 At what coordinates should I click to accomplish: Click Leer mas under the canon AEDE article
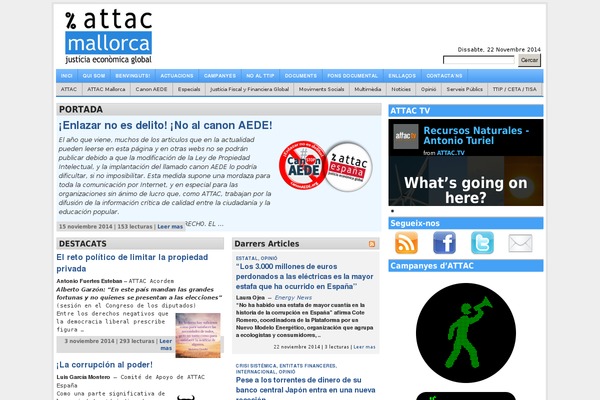(x=170, y=227)
